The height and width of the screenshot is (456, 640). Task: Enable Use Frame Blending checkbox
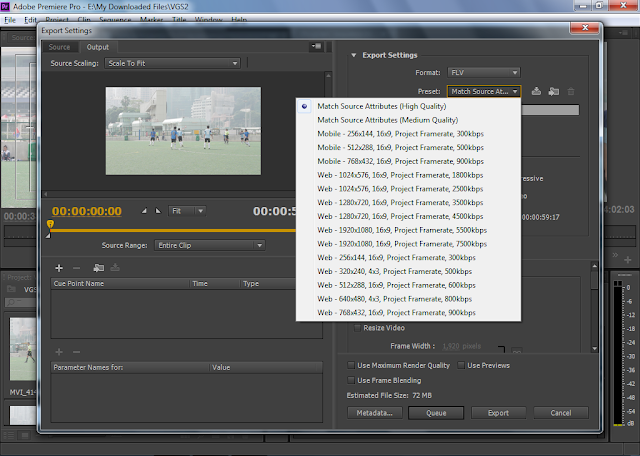coord(351,380)
